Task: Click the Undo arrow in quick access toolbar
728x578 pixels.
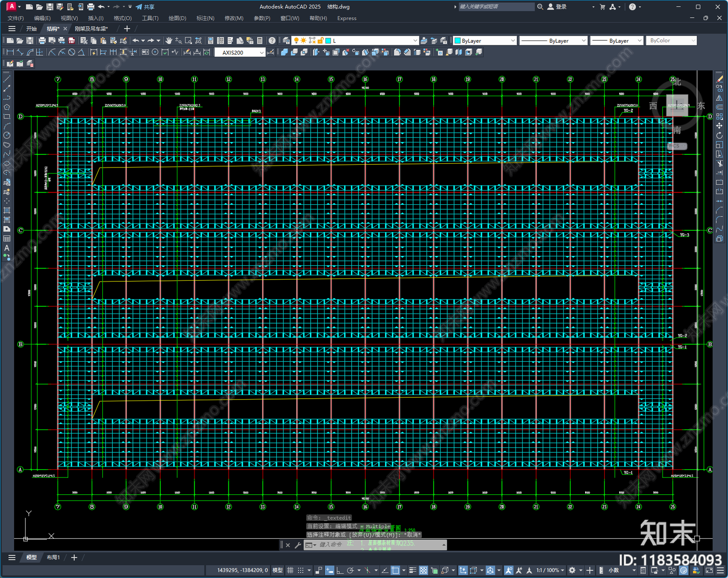Action: coord(101,7)
